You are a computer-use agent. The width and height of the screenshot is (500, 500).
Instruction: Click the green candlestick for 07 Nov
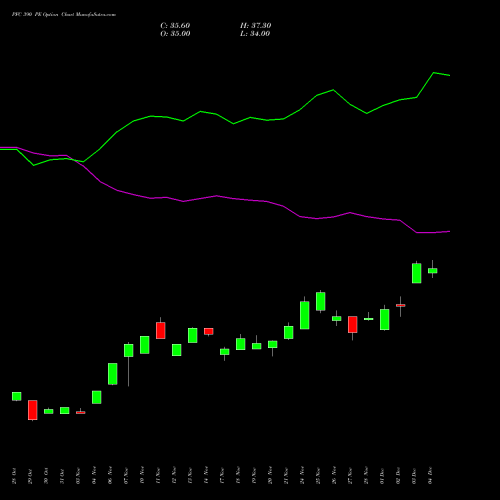click(129, 350)
